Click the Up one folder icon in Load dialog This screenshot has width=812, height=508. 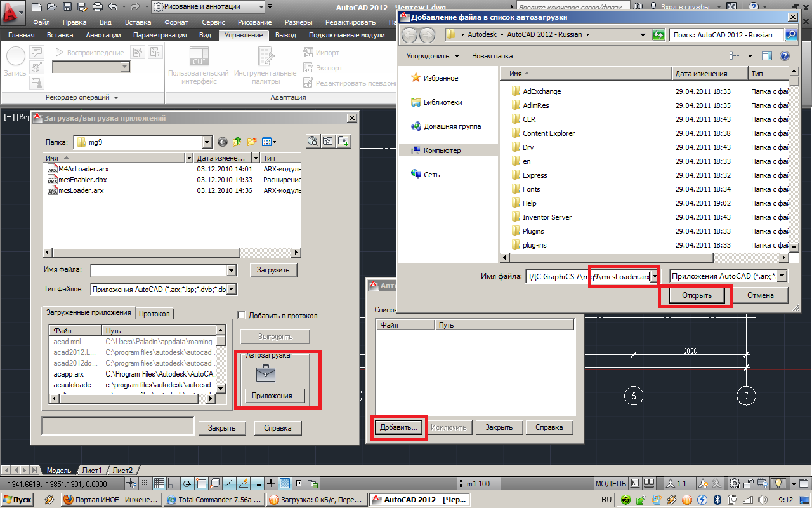pos(237,142)
